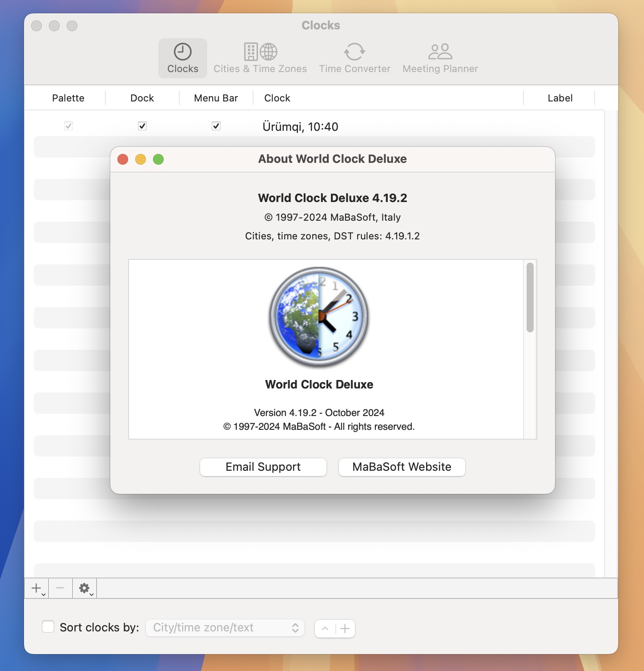Screen dimensions: 644x671
Task: Click the Email Support button
Action: click(x=263, y=467)
